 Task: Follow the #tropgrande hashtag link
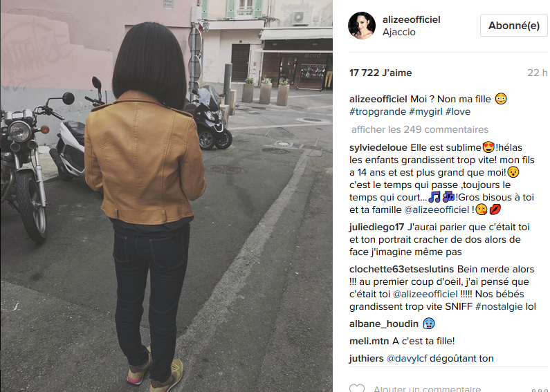[x=378, y=112]
